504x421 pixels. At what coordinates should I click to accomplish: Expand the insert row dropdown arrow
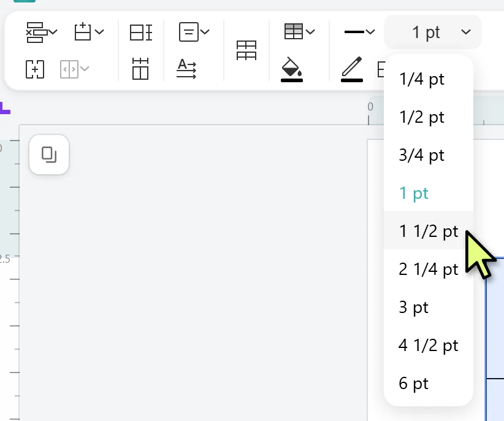(x=99, y=32)
